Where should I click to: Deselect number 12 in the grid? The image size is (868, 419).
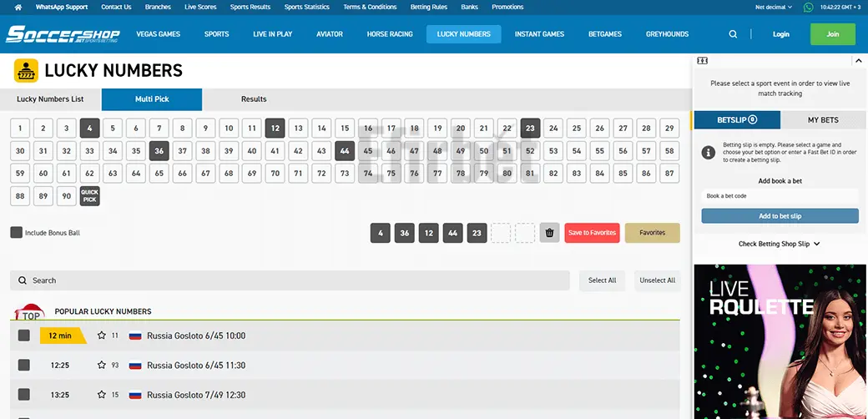275,128
